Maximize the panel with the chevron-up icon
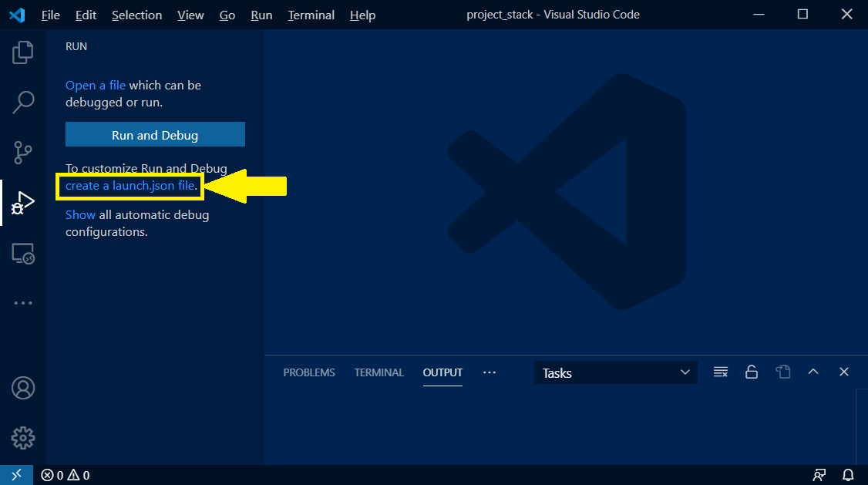The height and width of the screenshot is (485, 868). [x=812, y=372]
